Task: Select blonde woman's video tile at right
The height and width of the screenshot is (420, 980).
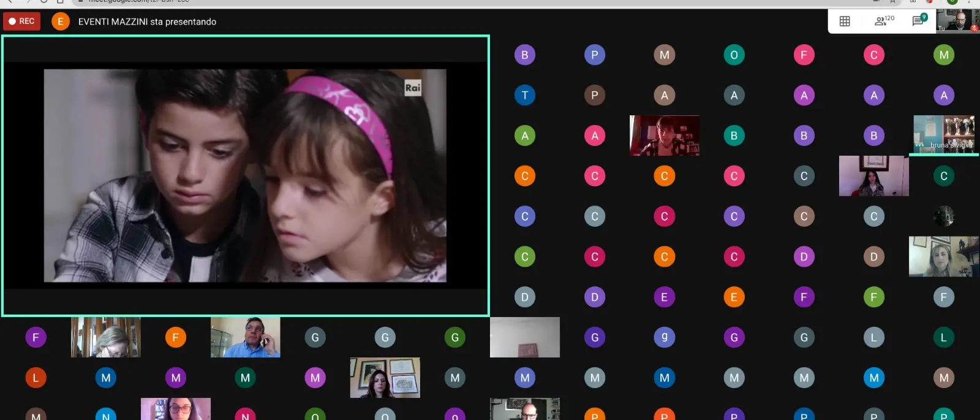Action: coord(943,256)
